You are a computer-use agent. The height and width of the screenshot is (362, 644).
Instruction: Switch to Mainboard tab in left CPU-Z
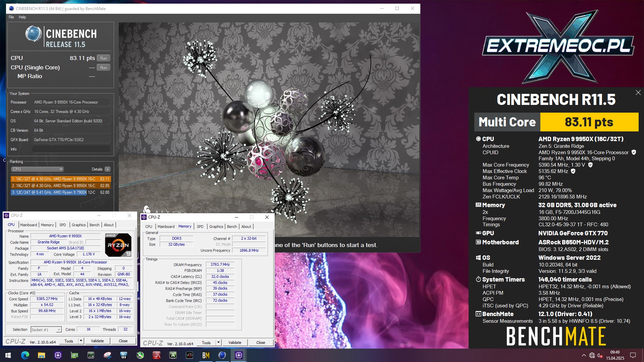point(29,225)
